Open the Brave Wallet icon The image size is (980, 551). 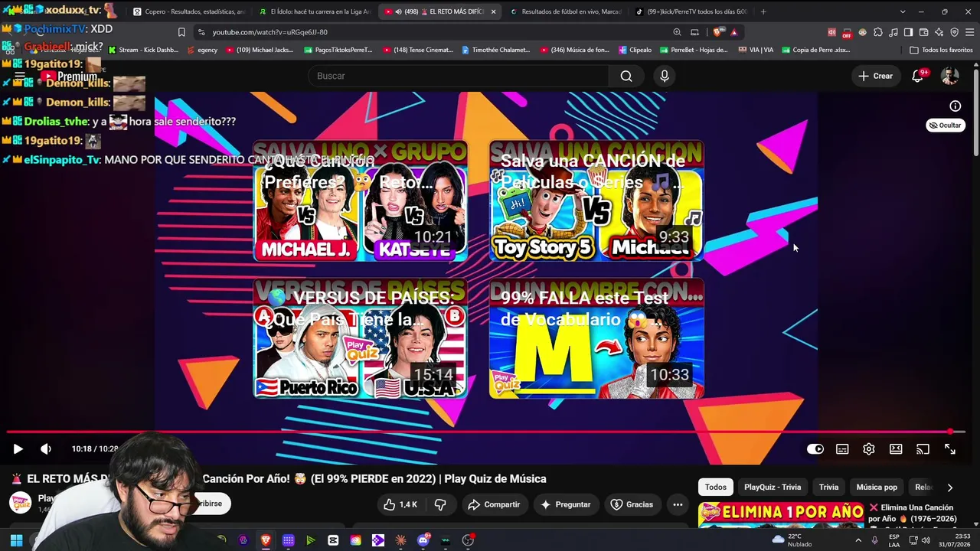(923, 32)
